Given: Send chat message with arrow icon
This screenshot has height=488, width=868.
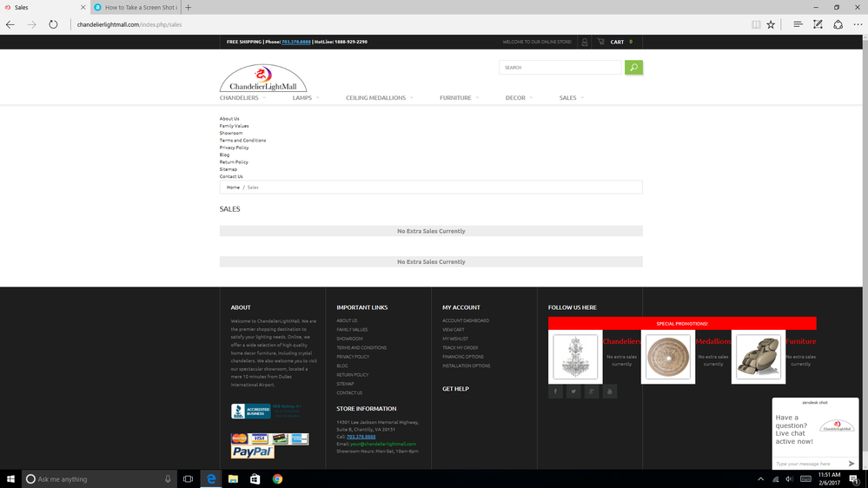Looking at the screenshot, I should tap(851, 464).
